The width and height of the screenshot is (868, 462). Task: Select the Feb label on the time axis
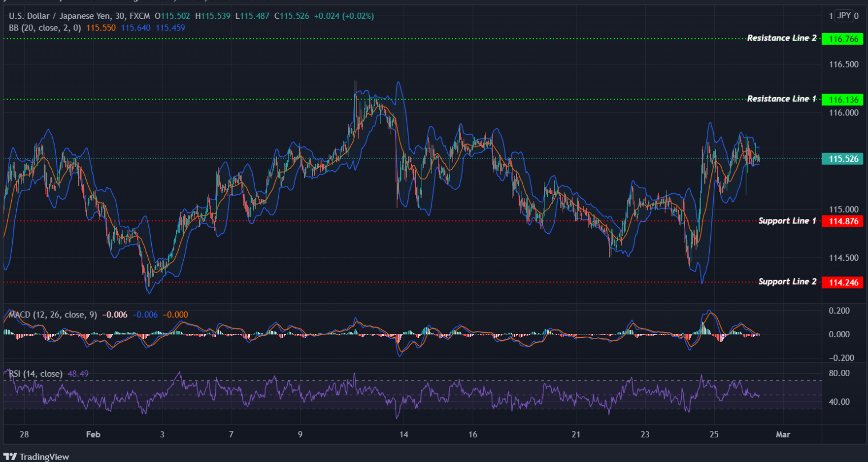pos(93,435)
